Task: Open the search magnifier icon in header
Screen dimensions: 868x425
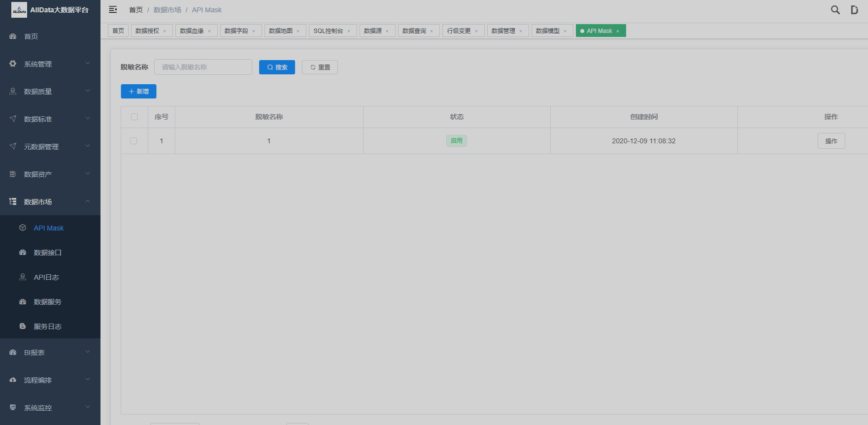Action: click(x=835, y=10)
